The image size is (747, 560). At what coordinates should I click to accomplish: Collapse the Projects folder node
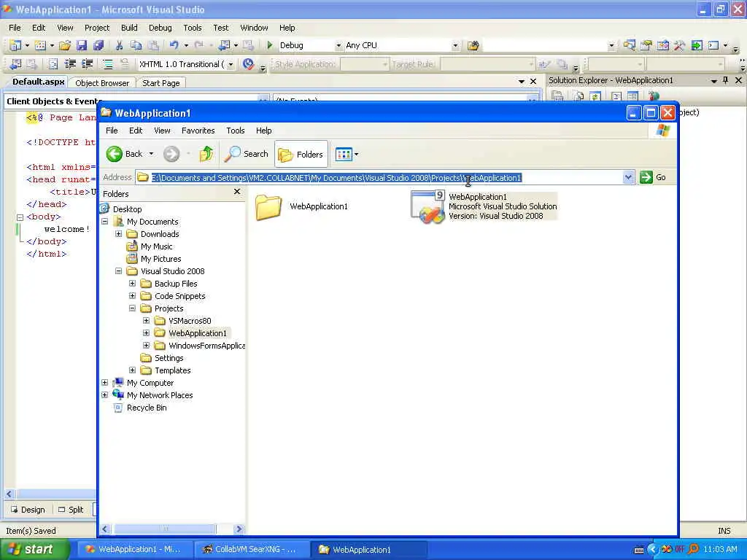point(133,308)
